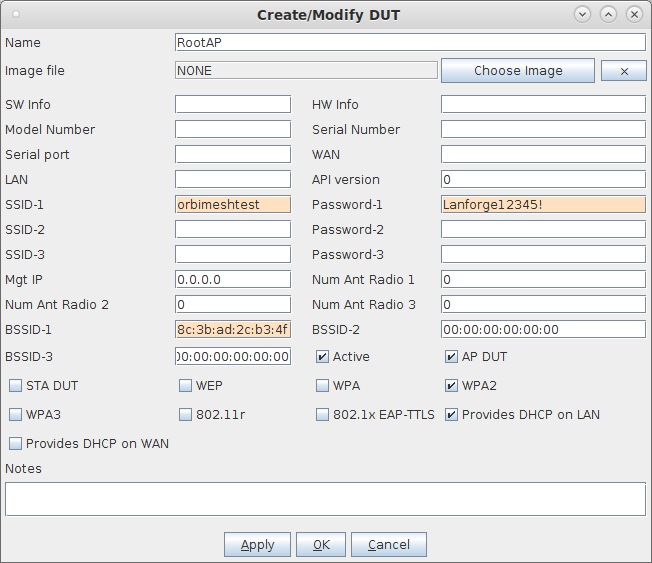Toggle the Active checkbox
652x563 pixels.
point(323,357)
